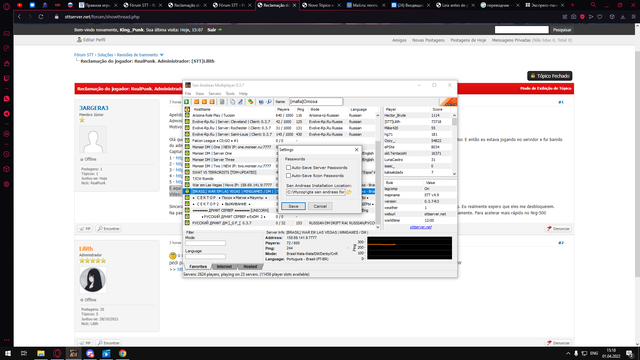Click the Tópico Fechado button on forum
The height and width of the screenshot is (360, 640).
coord(549,76)
